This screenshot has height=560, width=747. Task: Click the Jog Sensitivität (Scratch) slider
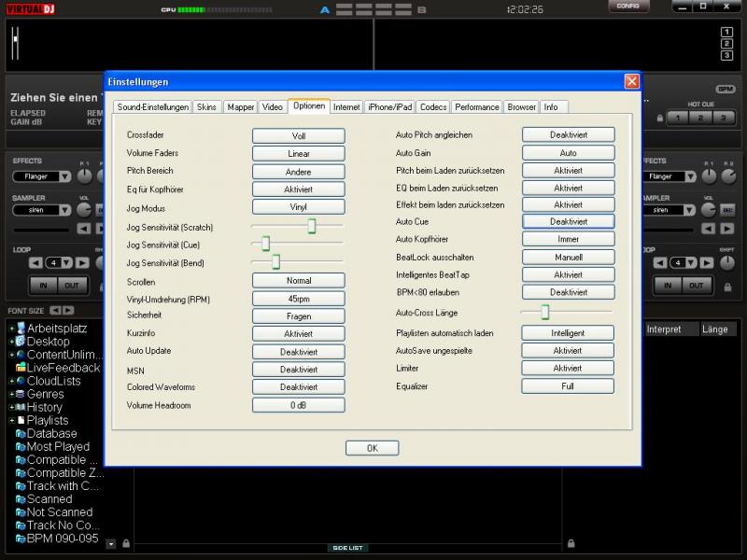tap(312, 226)
